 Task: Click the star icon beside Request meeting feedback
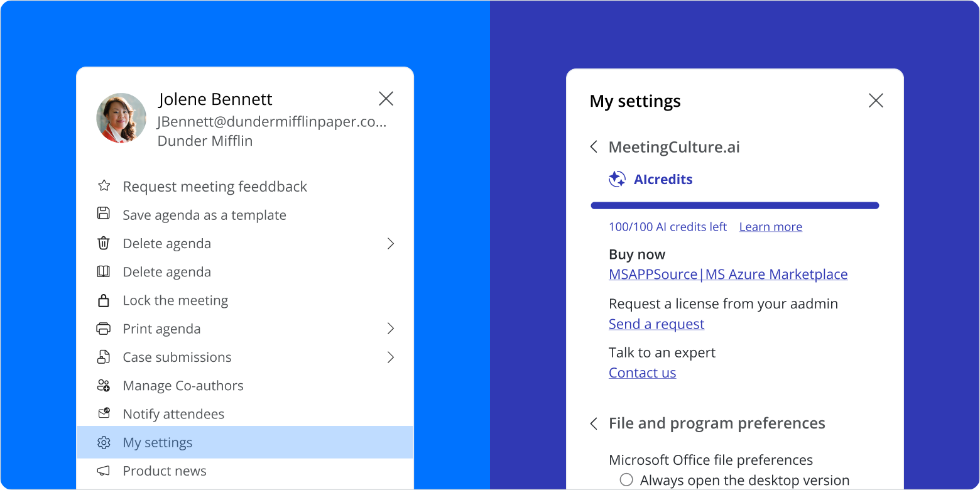coord(104,186)
